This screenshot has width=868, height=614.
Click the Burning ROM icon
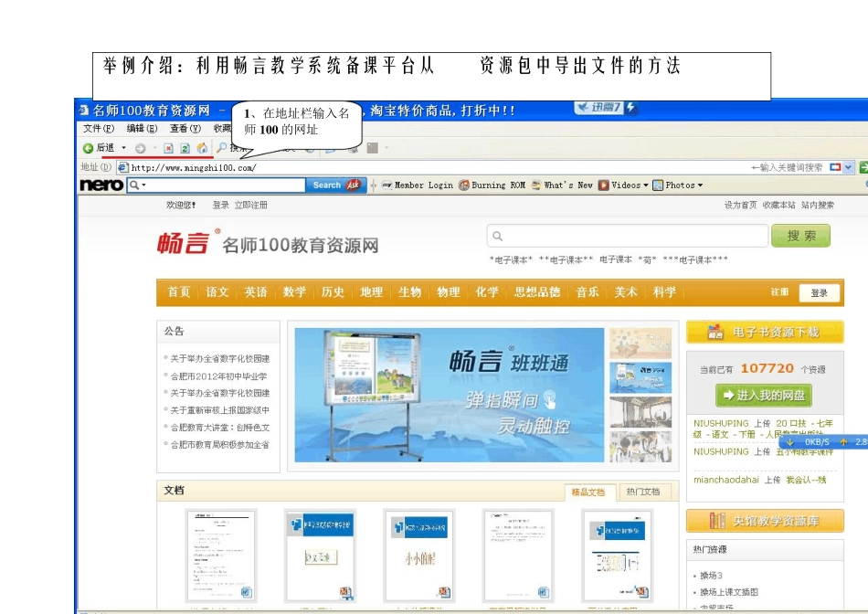pyautogui.click(x=464, y=185)
